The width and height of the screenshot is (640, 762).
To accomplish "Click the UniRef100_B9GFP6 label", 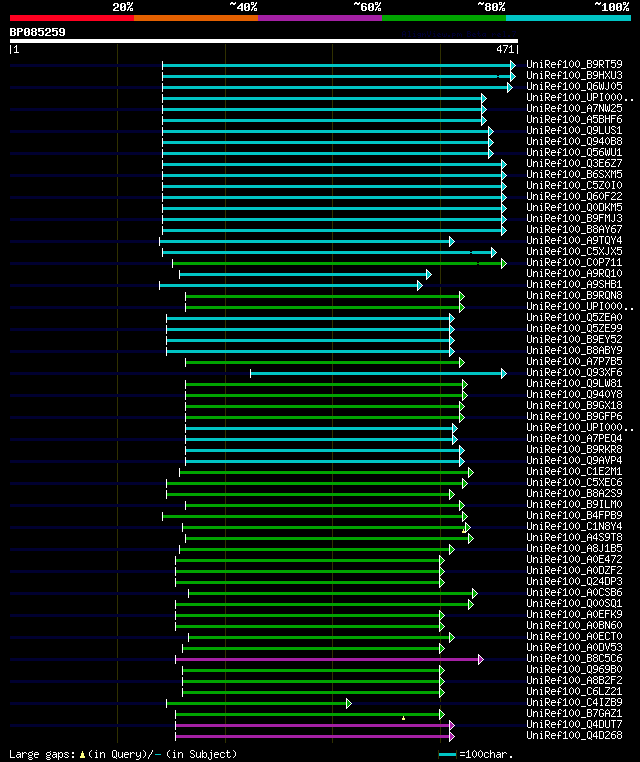I will click(574, 417).
